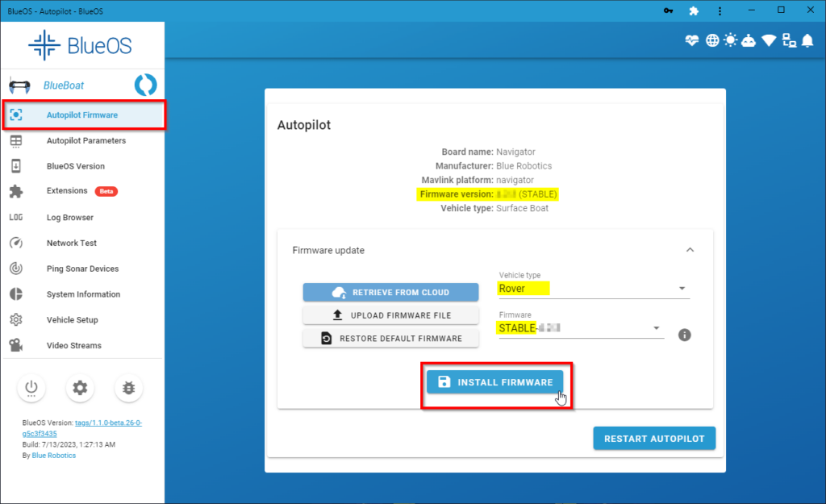
Task: Click the power menu button
Action: click(x=31, y=388)
